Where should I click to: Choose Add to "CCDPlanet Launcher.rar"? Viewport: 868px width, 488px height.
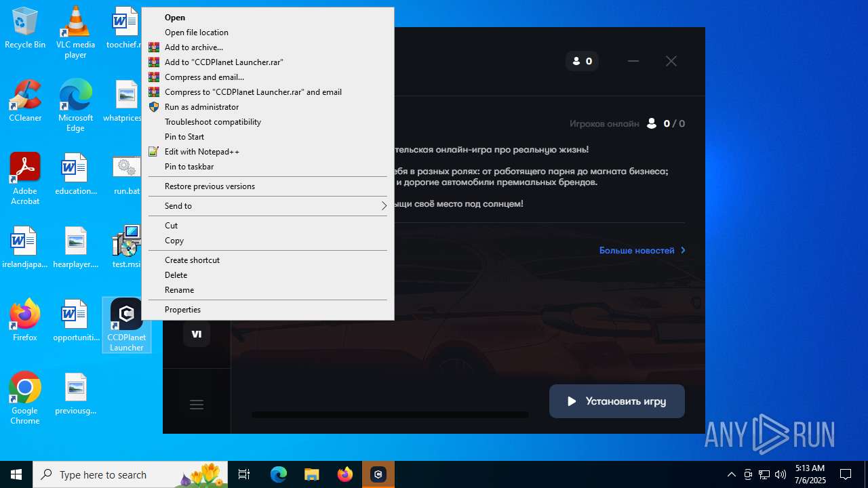click(x=268, y=62)
